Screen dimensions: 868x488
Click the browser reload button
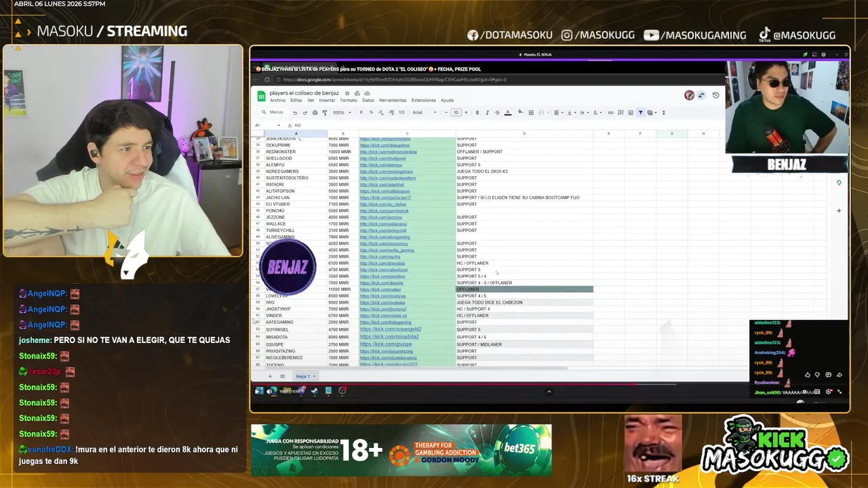[x=267, y=79]
